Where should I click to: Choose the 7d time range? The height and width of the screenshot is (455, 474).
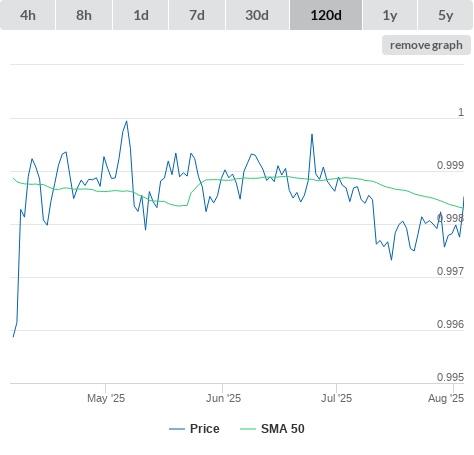tap(197, 15)
